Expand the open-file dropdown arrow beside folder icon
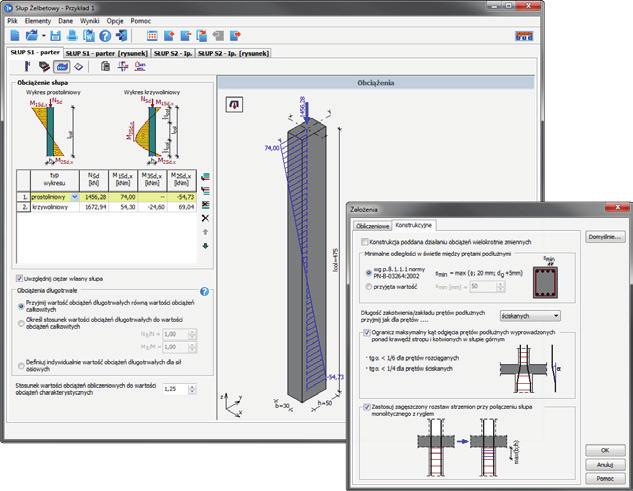Image resolution: width=633 pixels, height=491 pixels. click(x=44, y=36)
